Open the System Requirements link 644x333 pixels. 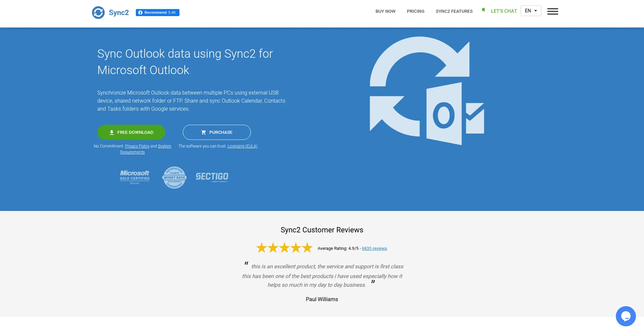(146, 149)
